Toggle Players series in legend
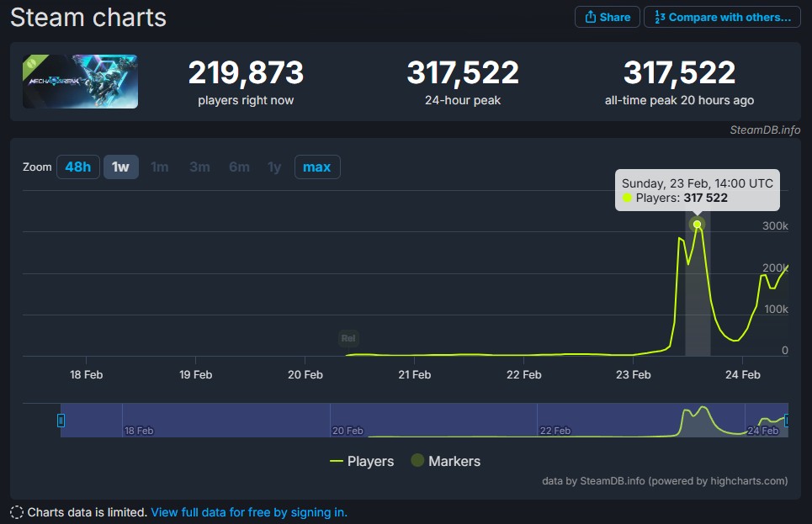The image size is (812, 524). click(x=362, y=461)
